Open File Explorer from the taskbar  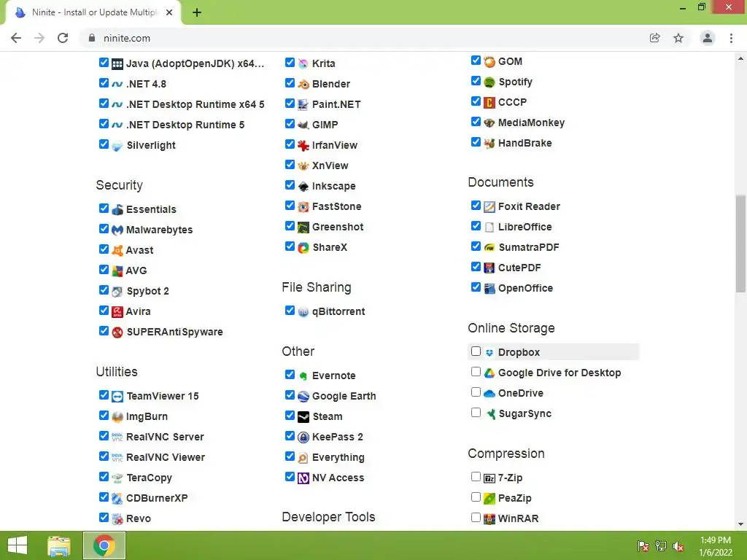[59, 545]
